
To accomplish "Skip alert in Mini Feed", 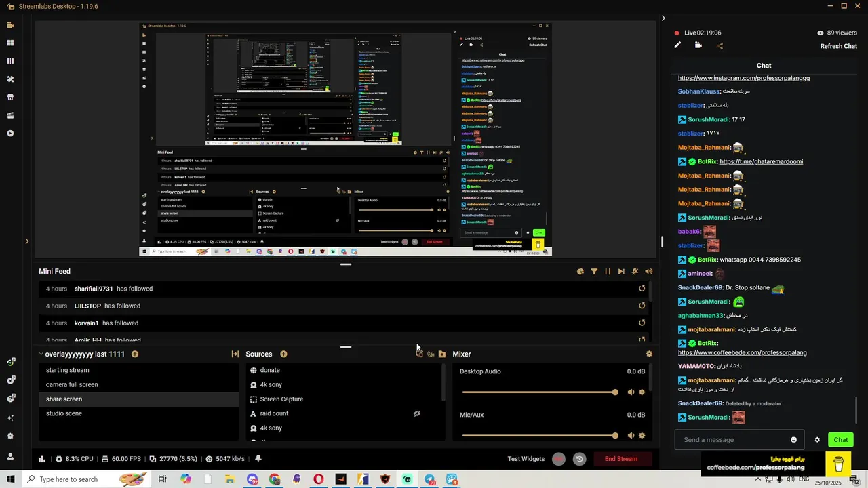I will [621, 272].
